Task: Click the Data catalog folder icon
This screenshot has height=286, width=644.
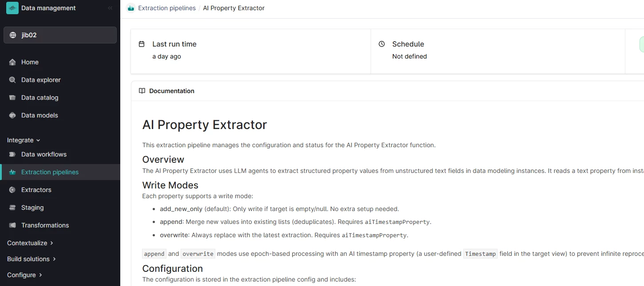Action: (12, 98)
